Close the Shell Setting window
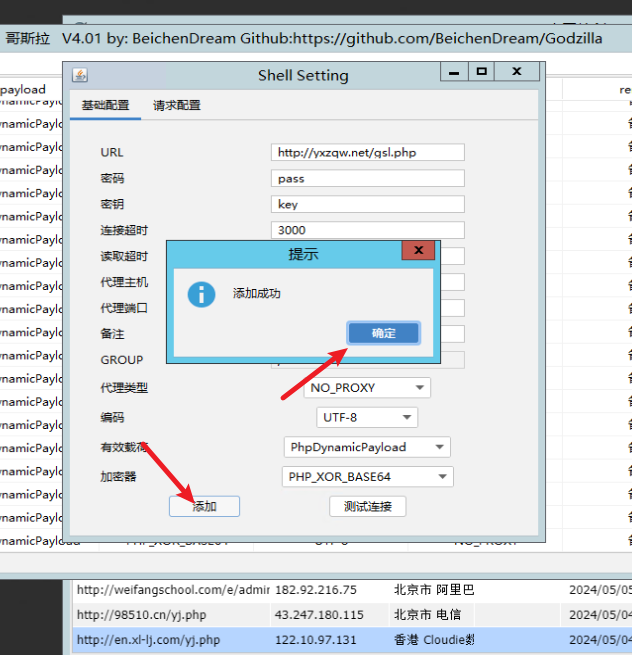This screenshot has height=655, width=632. [x=517, y=73]
